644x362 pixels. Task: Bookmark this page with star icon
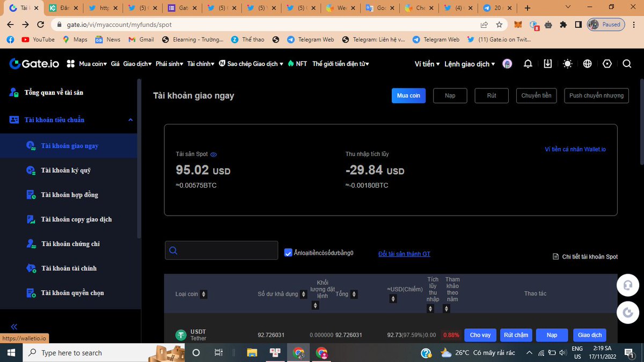click(499, 25)
